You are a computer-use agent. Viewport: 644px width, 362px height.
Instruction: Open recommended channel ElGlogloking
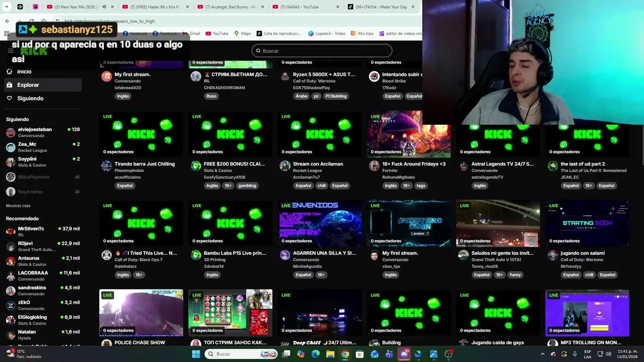(x=43, y=320)
